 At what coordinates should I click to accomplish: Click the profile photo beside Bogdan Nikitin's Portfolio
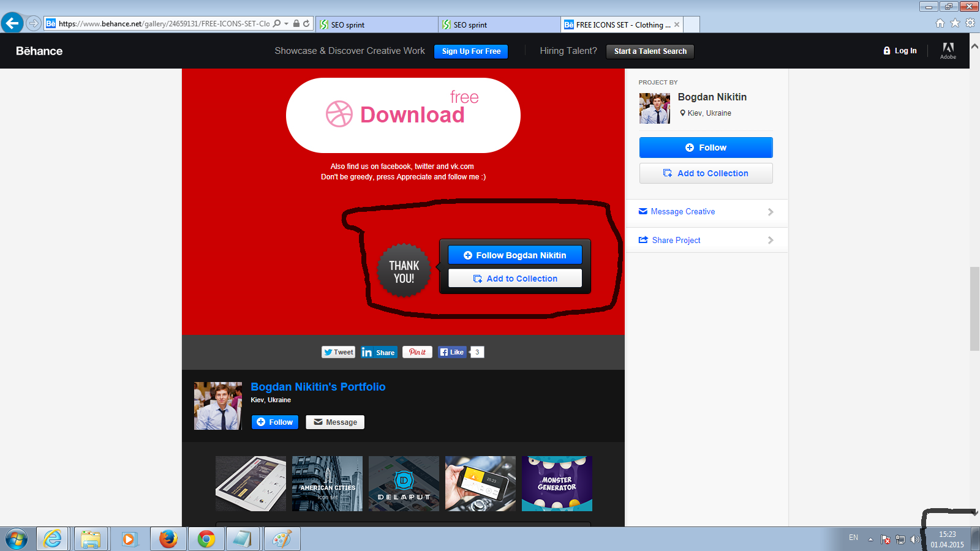click(218, 406)
